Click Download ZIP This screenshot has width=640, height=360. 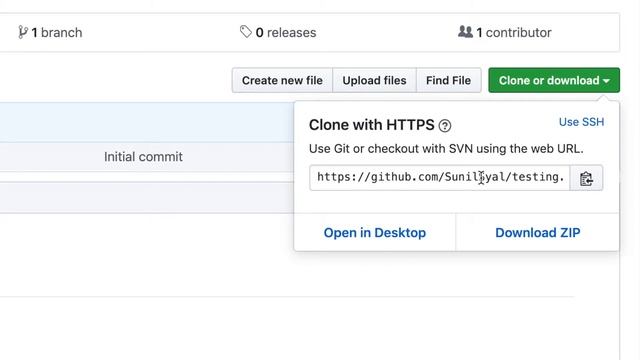(x=538, y=233)
